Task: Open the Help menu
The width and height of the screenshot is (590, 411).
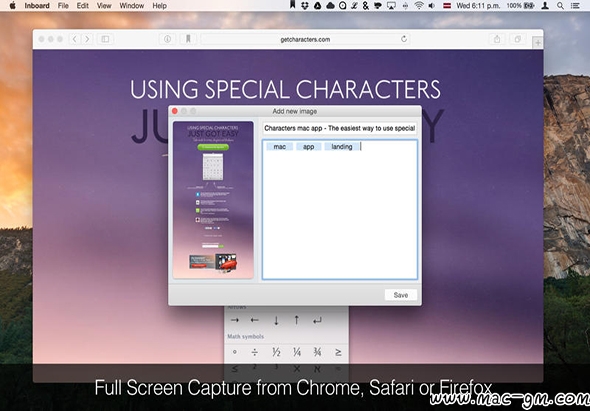Action: click(x=160, y=6)
